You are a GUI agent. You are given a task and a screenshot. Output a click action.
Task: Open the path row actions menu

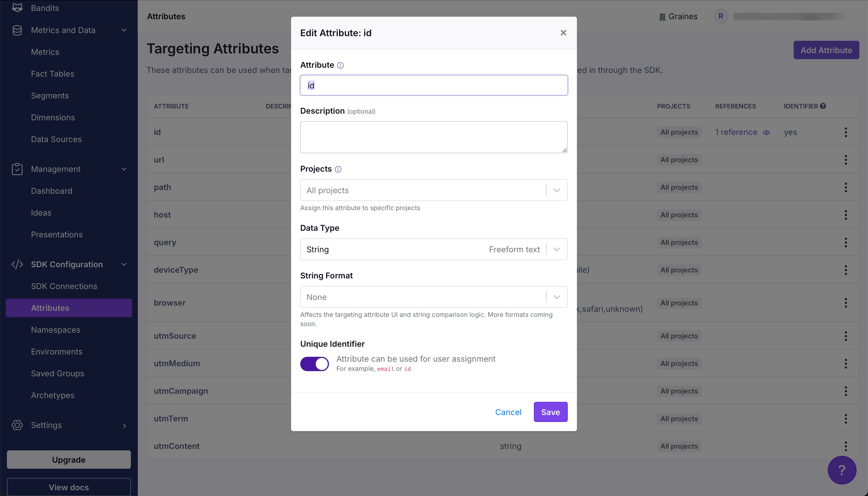click(x=846, y=187)
